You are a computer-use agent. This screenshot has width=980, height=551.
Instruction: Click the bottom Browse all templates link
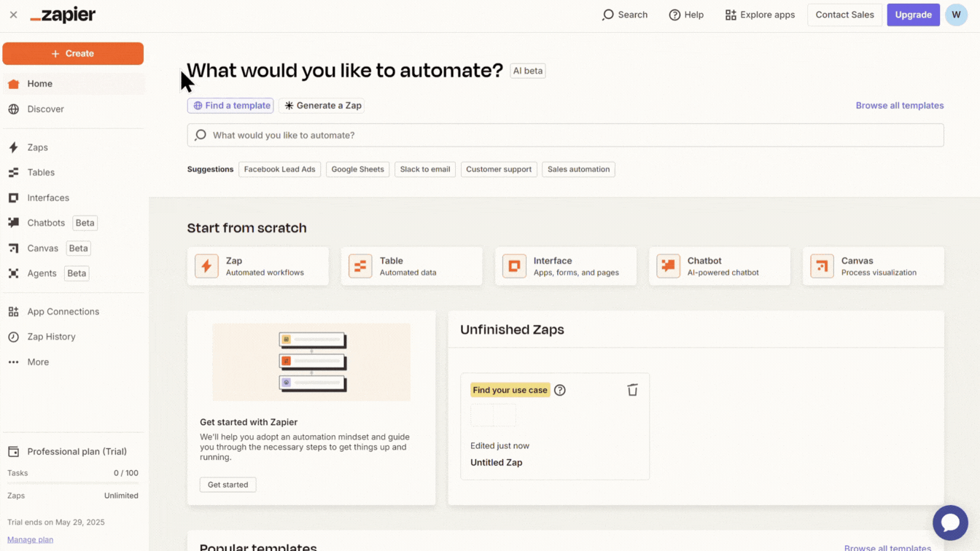click(887, 547)
